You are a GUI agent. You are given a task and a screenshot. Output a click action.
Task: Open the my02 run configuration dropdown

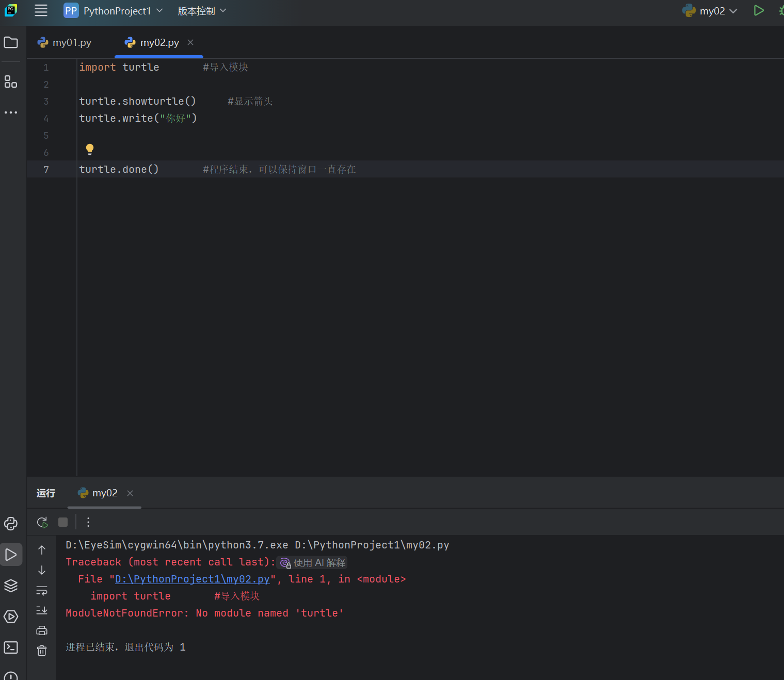coord(710,11)
